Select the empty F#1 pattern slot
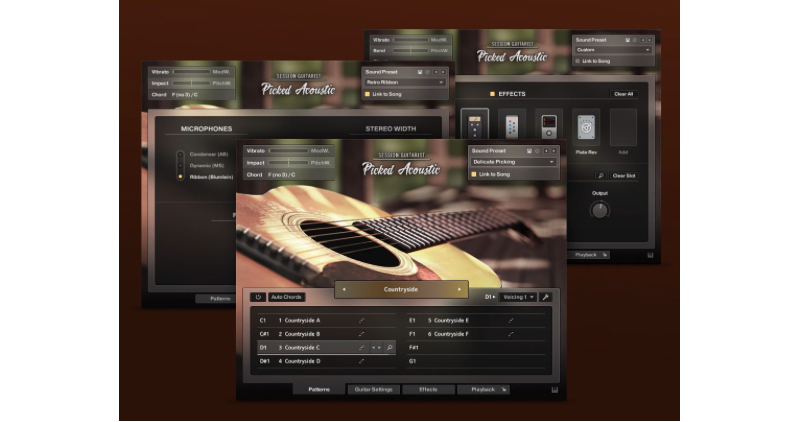 point(476,347)
